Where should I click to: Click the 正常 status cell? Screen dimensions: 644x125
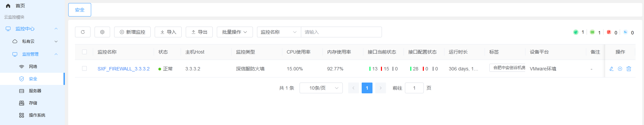[x=165, y=69]
